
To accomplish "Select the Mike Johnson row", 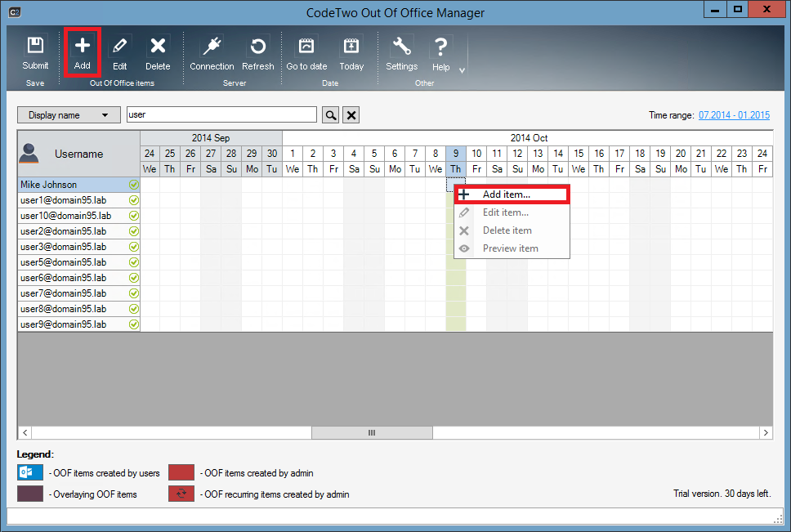I will click(78, 185).
